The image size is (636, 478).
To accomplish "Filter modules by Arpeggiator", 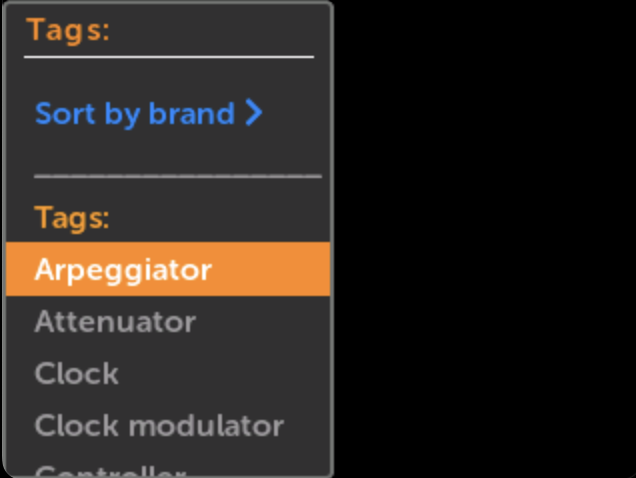I will [123, 270].
